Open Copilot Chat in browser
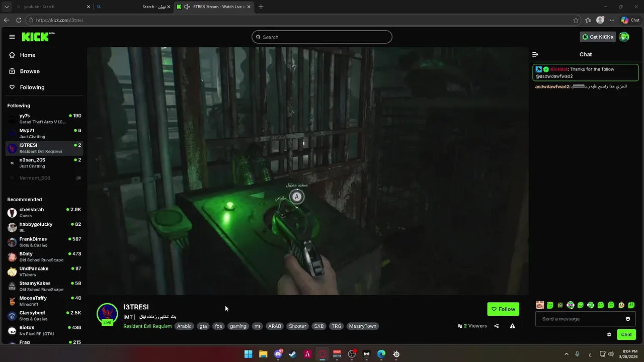Viewport: 644px width, 362px height. [630, 20]
